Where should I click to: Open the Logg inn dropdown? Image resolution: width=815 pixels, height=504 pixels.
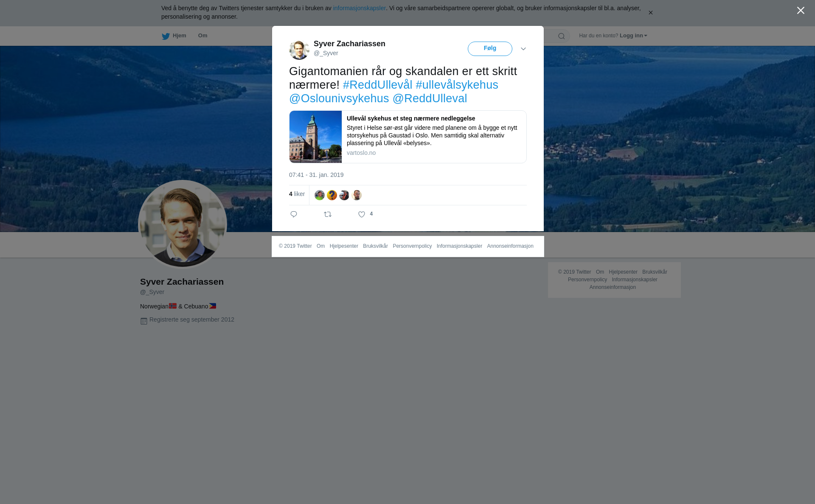point(633,36)
